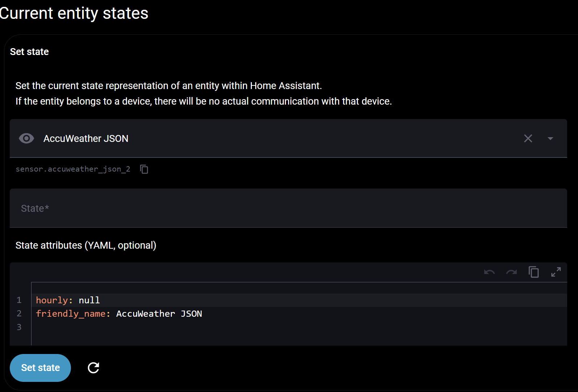Click the sensor.accuweather_json_2 entity ID text
Image resolution: width=578 pixels, height=392 pixels.
tap(73, 169)
